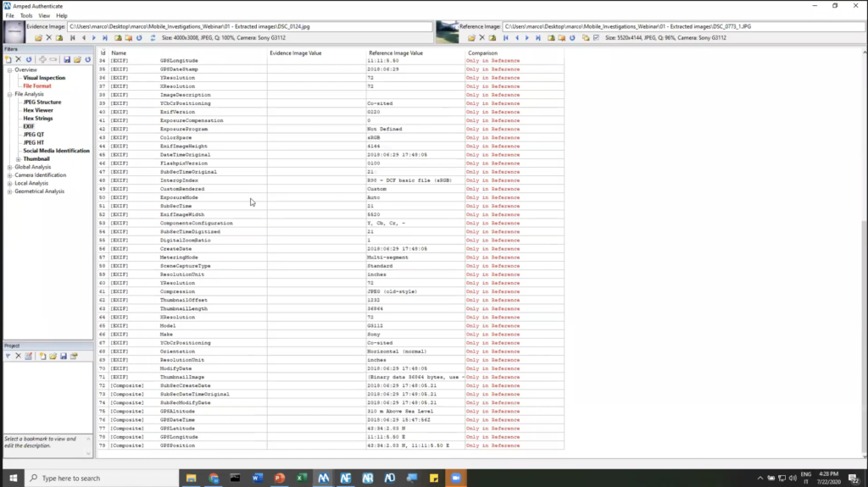The width and height of the screenshot is (868, 487).
Task: Click the save icon in Filters panel
Action: [x=66, y=59]
